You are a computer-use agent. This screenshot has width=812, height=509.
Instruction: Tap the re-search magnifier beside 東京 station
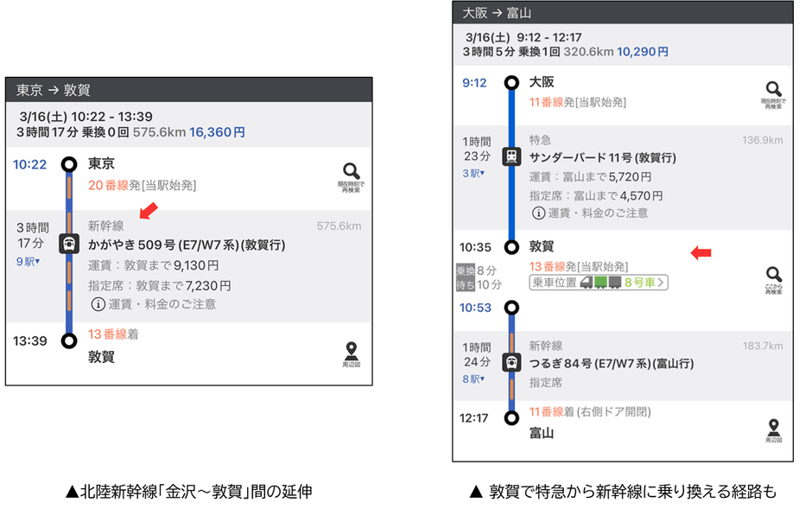tap(351, 177)
